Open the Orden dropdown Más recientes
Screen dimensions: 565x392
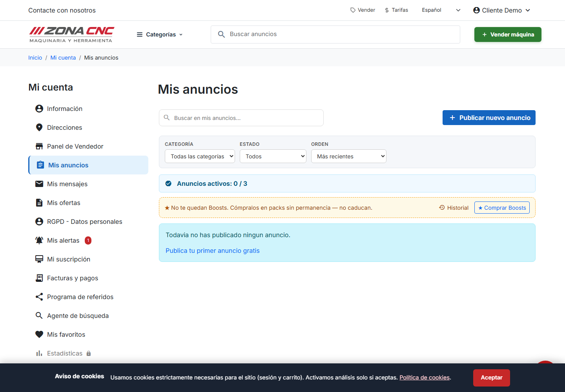coord(349,156)
